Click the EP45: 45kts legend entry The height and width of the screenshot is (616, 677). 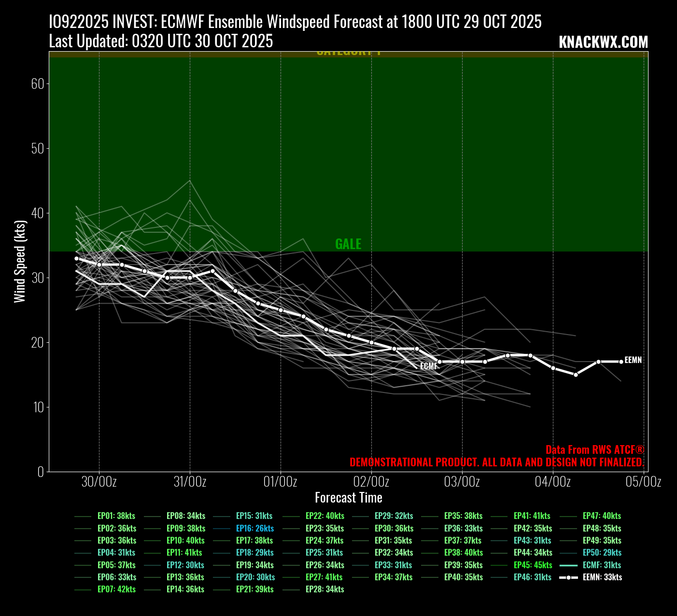[x=533, y=565]
